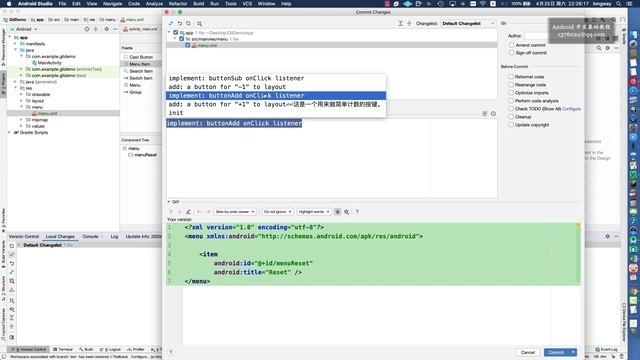The height and width of the screenshot is (360, 640).
Task: Enable the Update copyright checkbox
Action: (x=511, y=124)
